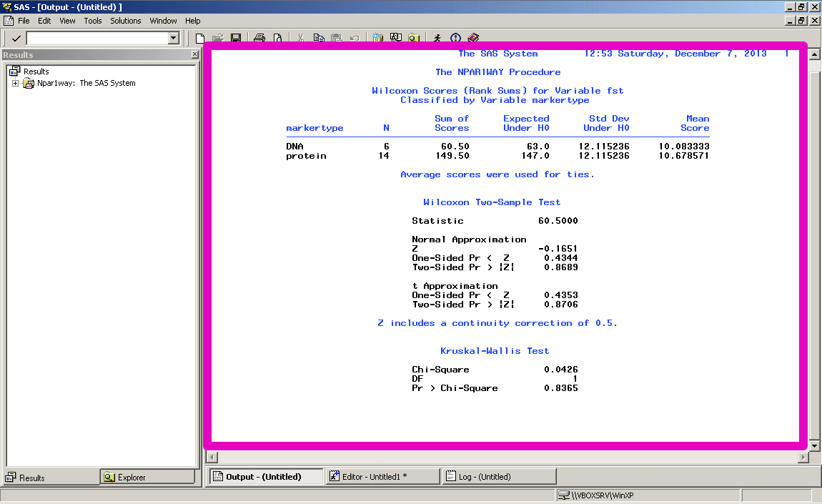Click the Break (exclamation circle) icon

pos(455,38)
